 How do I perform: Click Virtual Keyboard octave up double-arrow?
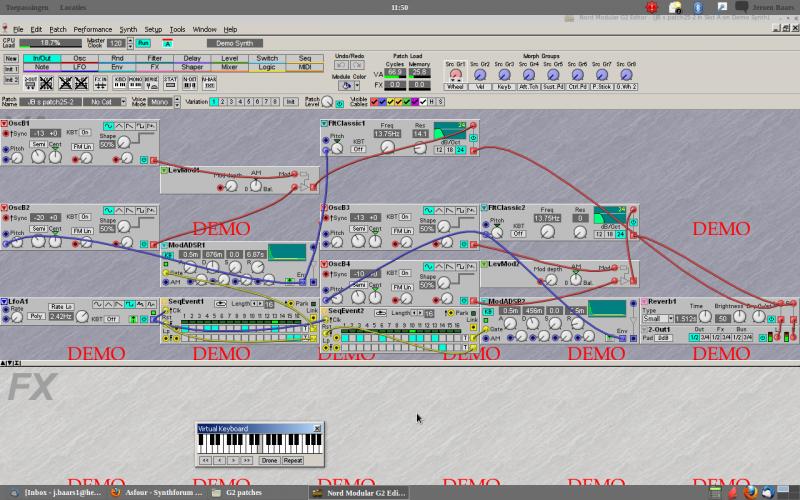pos(247,460)
